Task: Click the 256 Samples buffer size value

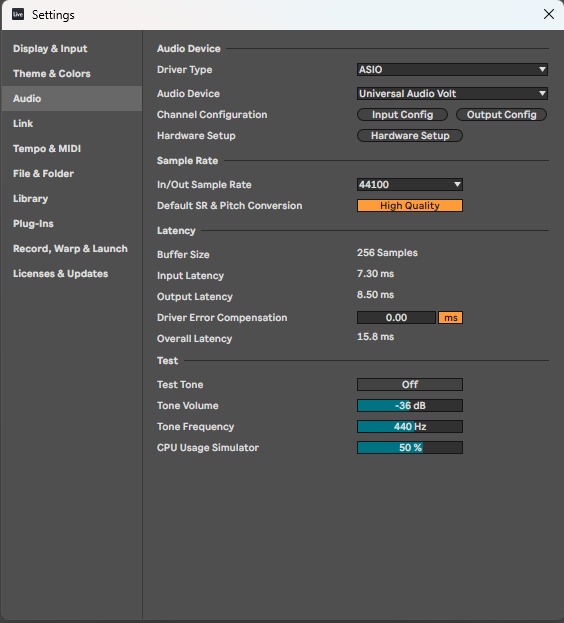Action: point(387,253)
